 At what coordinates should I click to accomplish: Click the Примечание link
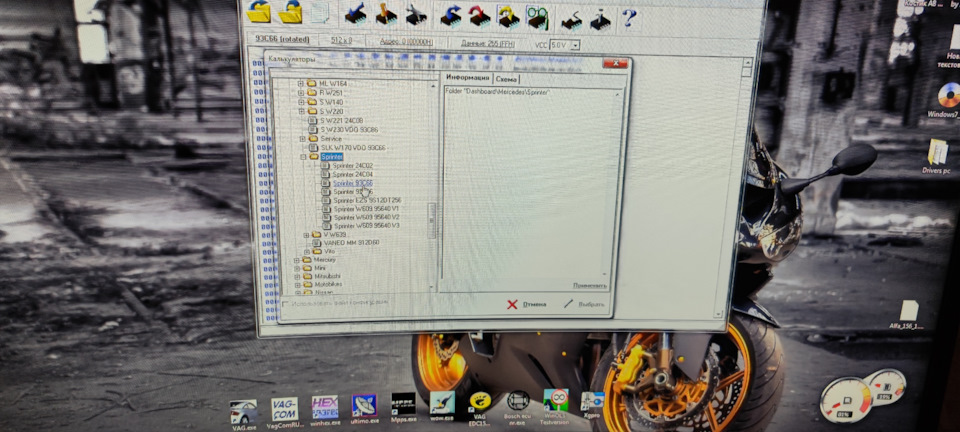(590, 286)
